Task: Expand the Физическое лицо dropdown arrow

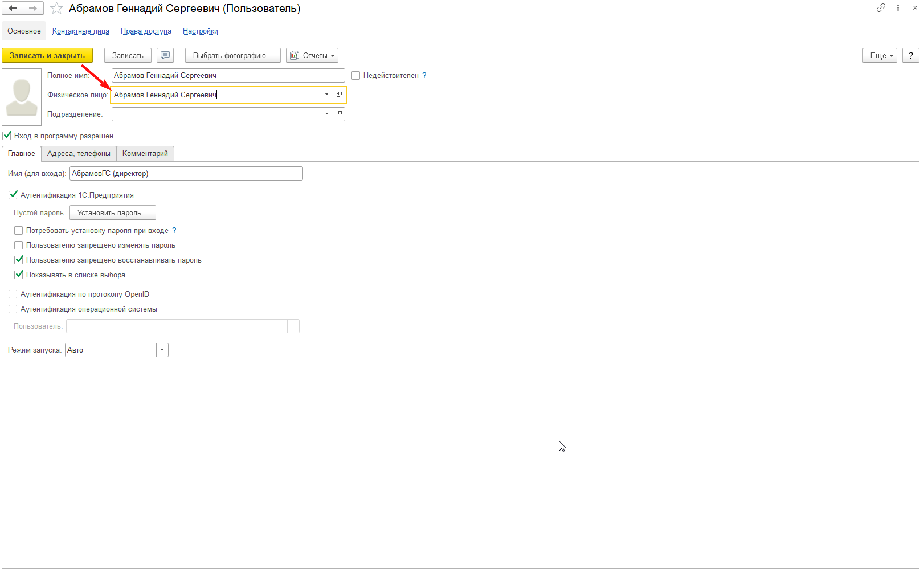Action: 326,95
